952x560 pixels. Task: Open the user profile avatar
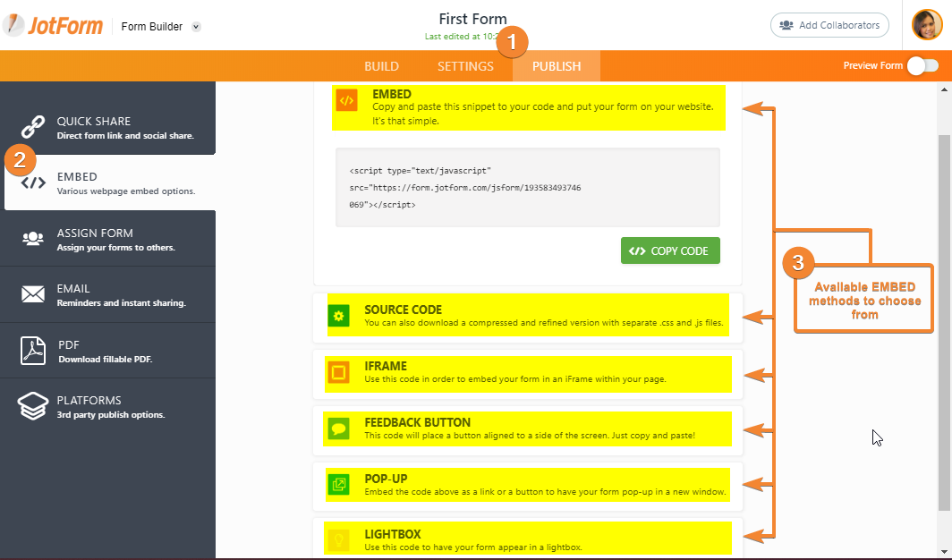(926, 25)
